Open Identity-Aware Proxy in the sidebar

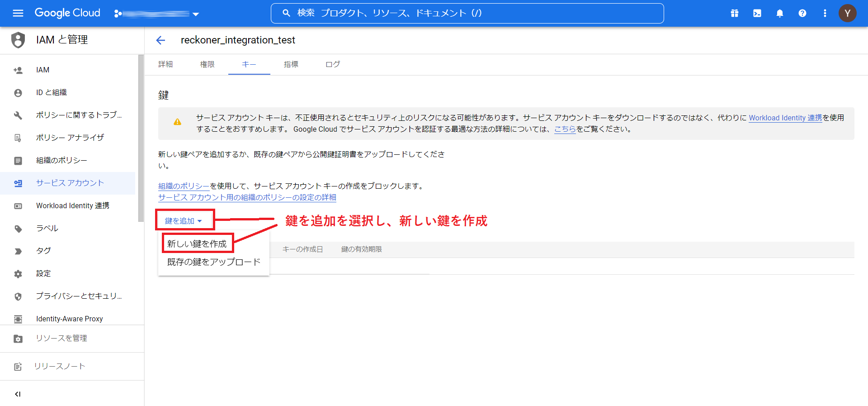pyautogui.click(x=68, y=319)
